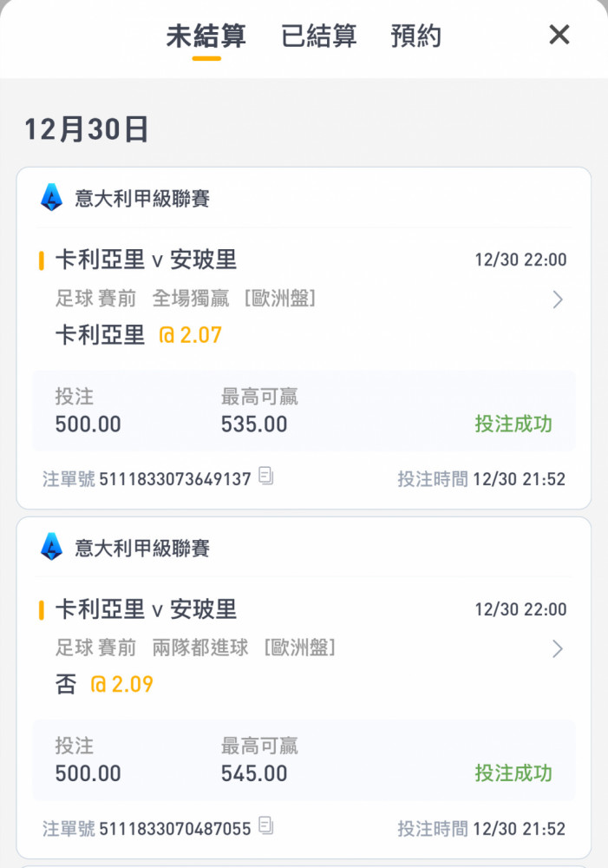
Task: Copy bet number 5111833070487055
Action: click(266, 825)
